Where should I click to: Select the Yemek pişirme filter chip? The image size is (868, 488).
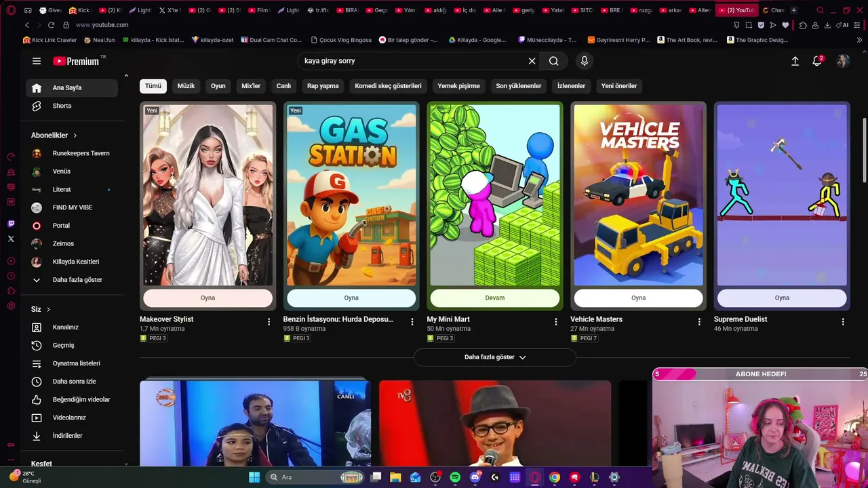click(458, 86)
